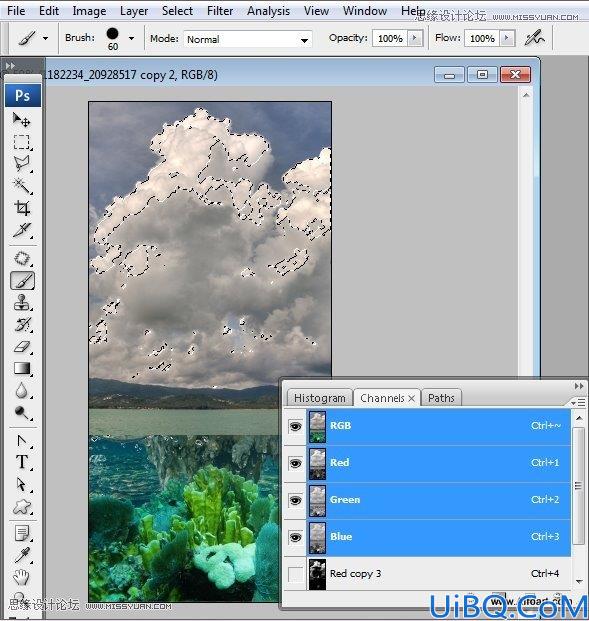Open the View menu
Viewport: 589px width, 621px height.
click(x=316, y=11)
